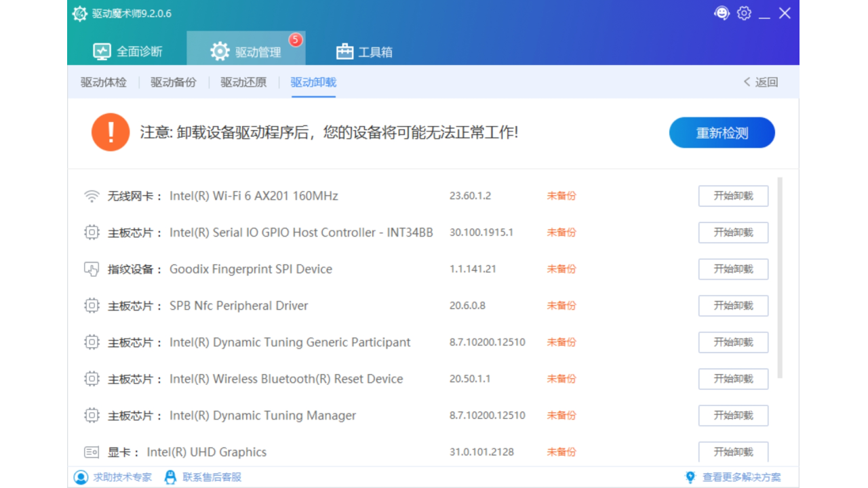Select Intel(R) UHD Graphics name
This screenshot has height=488, width=868.
pos(207,452)
